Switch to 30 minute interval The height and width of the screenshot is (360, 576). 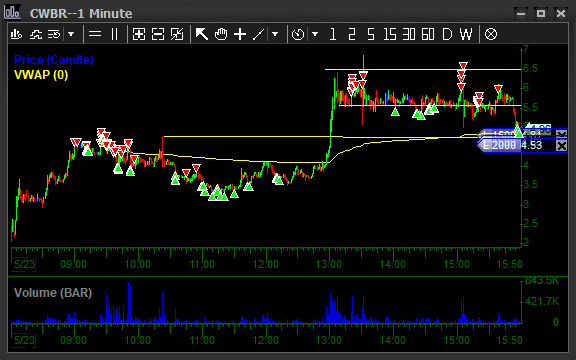click(409, 35)
